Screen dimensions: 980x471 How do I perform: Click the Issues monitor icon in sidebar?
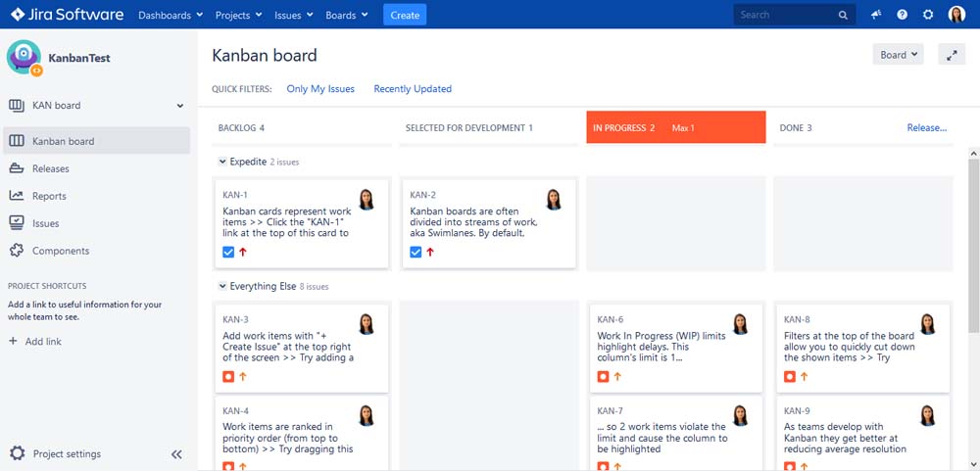pos(17,223)
